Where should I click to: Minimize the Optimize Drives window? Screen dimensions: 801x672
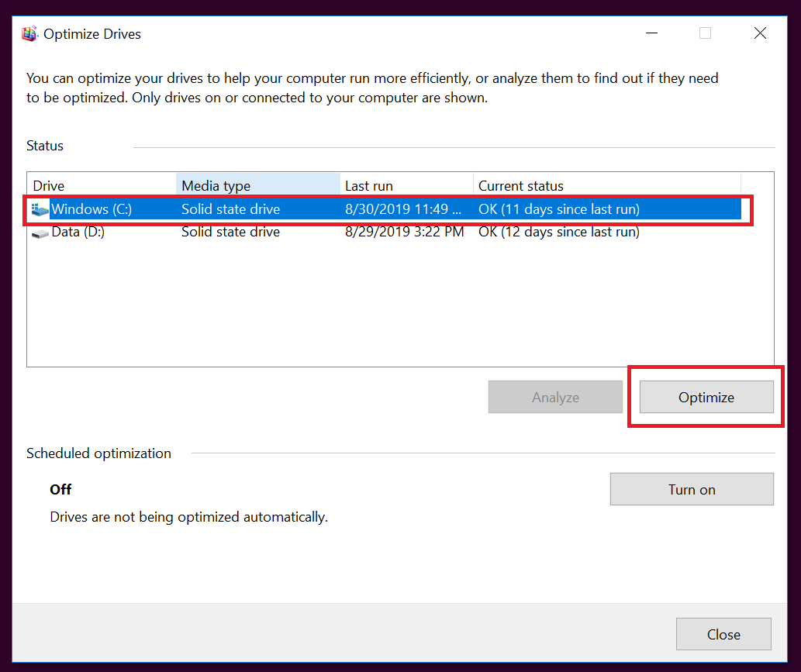[651, 33]
